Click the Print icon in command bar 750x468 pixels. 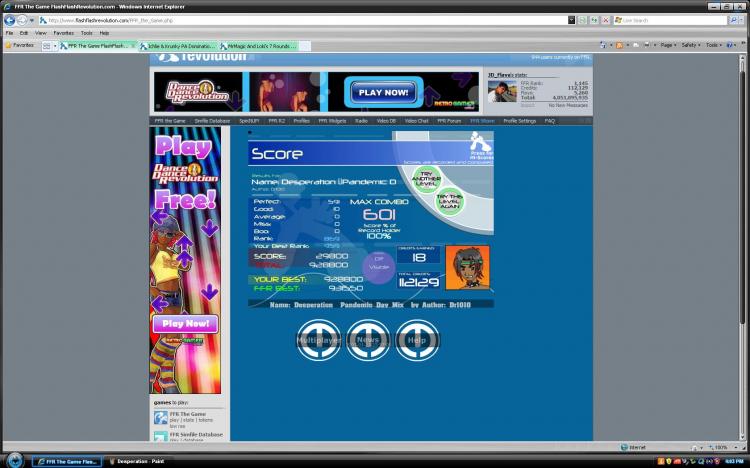tap(647, 45)
